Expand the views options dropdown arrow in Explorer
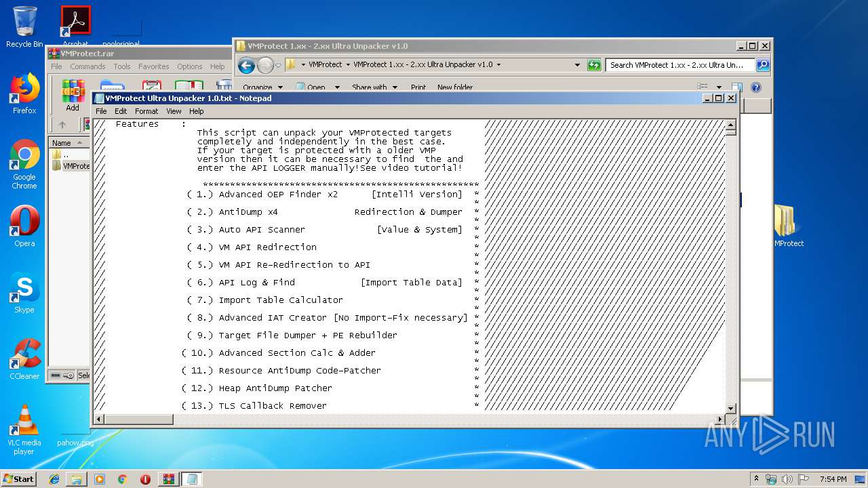 click(719, 87)
